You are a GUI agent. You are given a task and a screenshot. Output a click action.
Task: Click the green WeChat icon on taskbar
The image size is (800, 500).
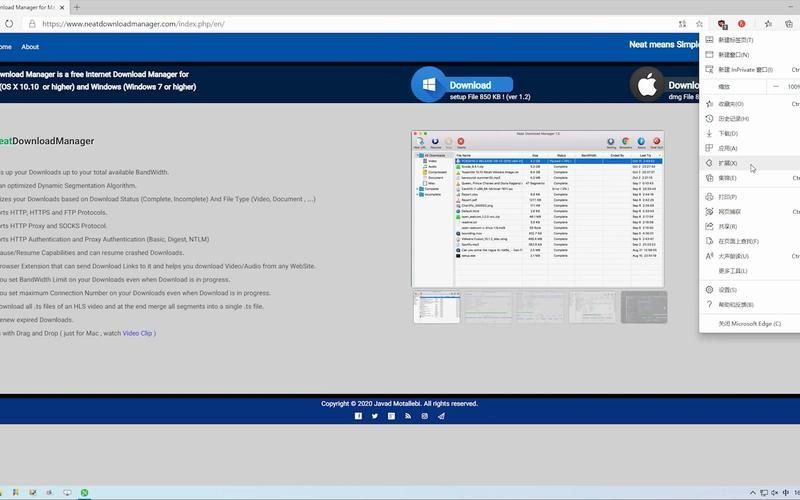tap(85, 492)
